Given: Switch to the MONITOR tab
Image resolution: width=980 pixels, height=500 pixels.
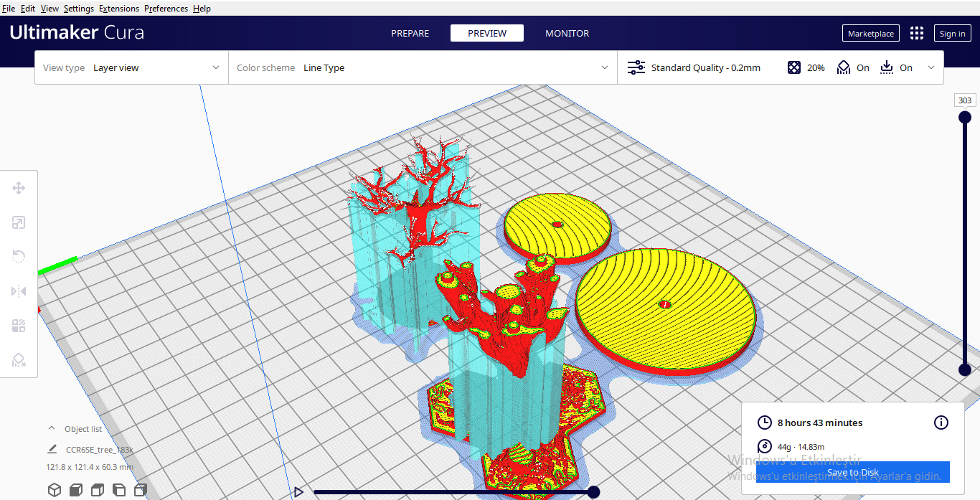Looking at the screenshot, I should point(567,33).
